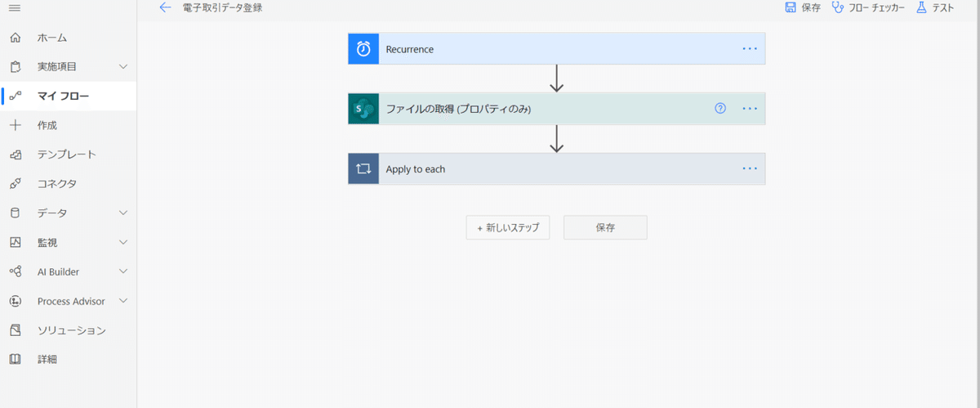The height and width of the screenshot is (408, 980).
Task: Click the AI Builder label
Action: (58, 271)
